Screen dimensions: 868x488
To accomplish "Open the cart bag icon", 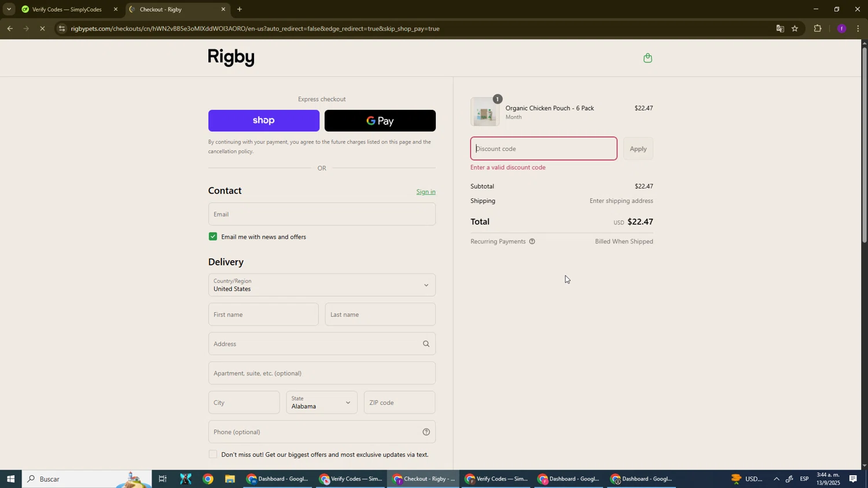I will [648, 58].
